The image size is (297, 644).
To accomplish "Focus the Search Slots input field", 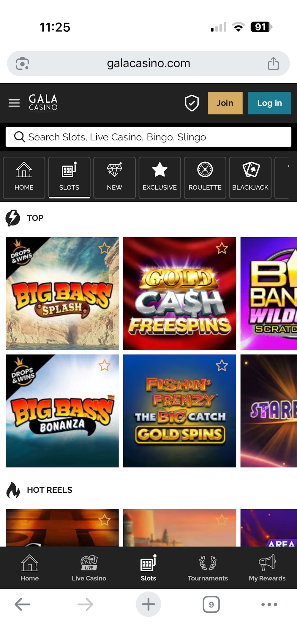I will 148,137.
